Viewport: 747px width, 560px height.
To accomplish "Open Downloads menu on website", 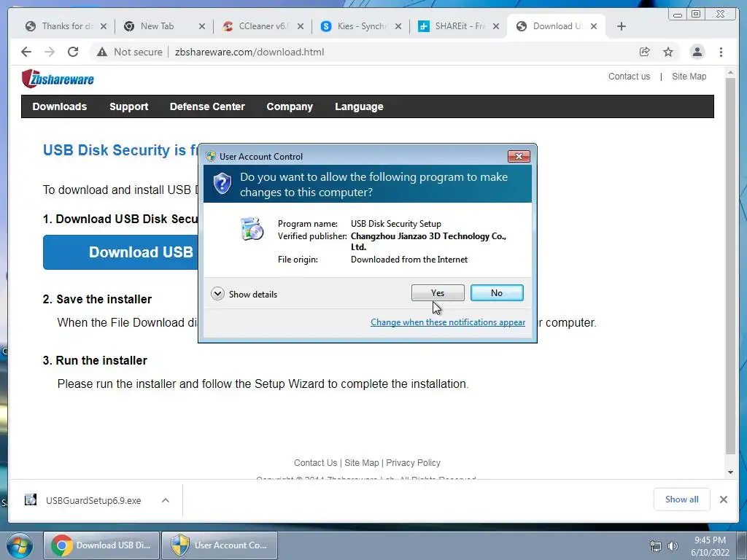I will [x=60, y=106].
